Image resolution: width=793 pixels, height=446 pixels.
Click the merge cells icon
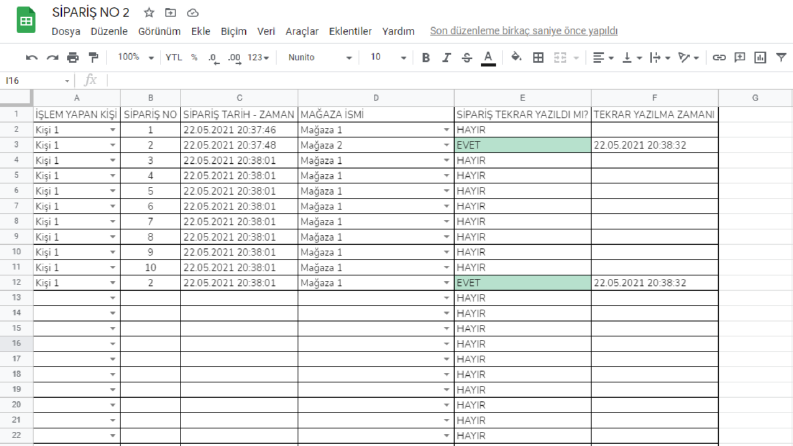(560, 58)
